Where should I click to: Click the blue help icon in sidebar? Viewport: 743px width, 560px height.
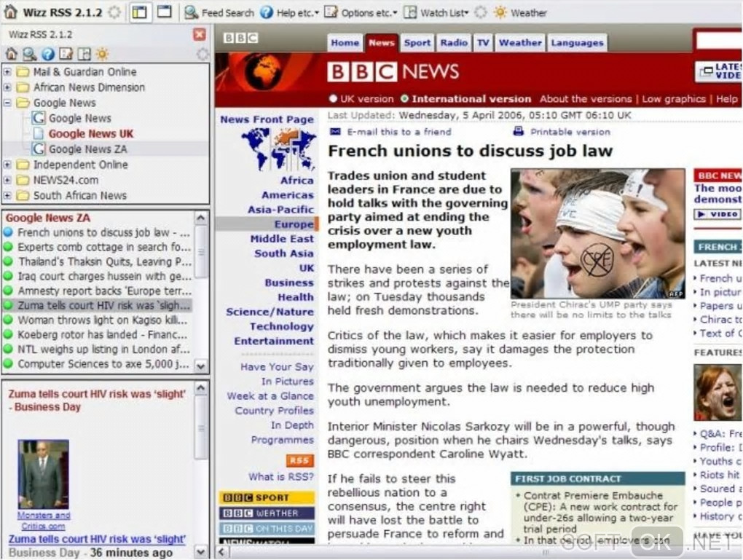[48, 54]
